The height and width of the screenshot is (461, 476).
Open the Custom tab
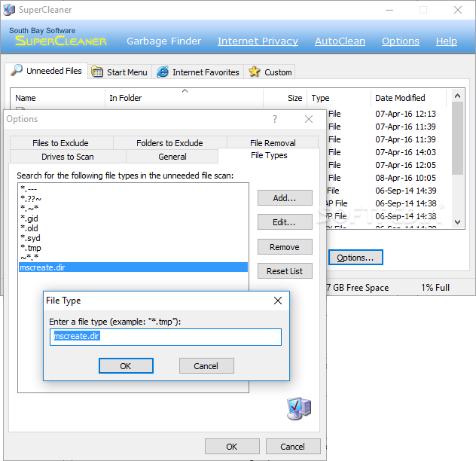coord(270,72)
